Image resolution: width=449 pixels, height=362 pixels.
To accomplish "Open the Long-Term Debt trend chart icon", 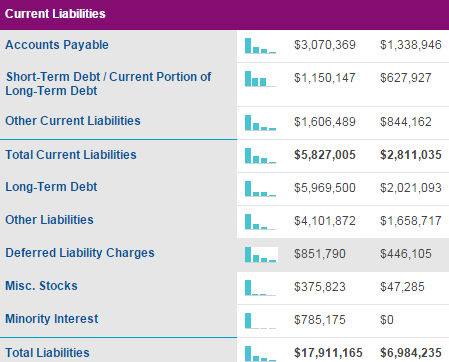I will [260, 188].
